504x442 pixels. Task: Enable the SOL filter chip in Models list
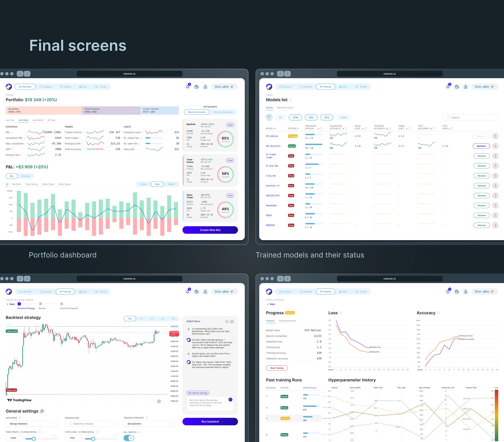pyautogui.click(x=311, y=117)
